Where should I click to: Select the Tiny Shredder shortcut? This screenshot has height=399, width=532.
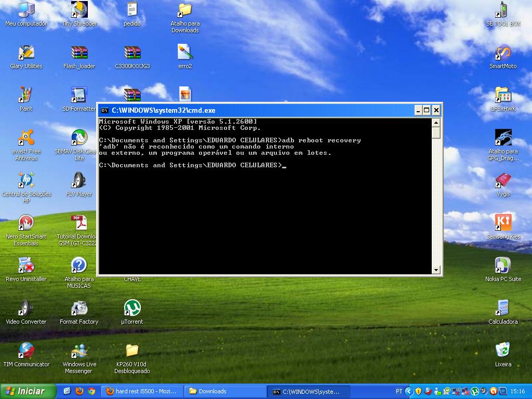coord(79,14)
